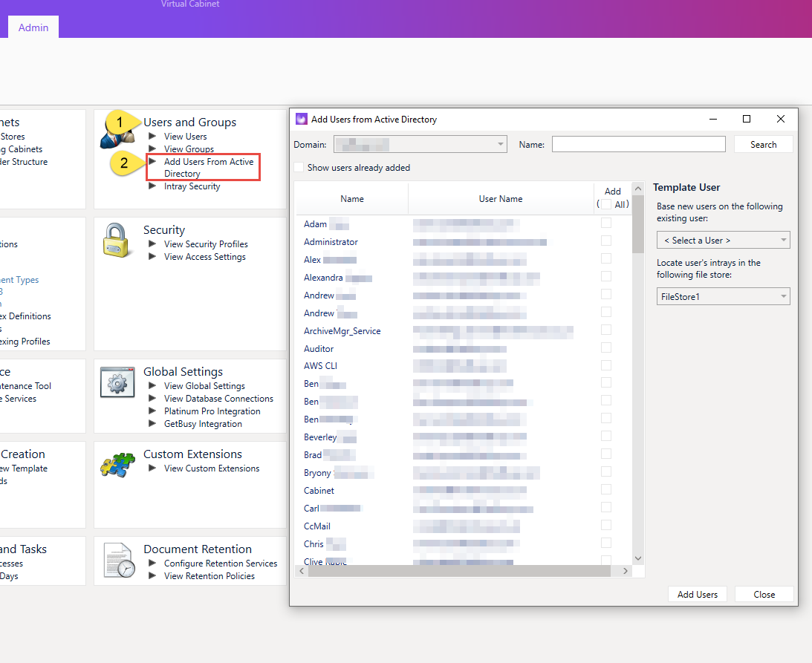The image size is (812, 663).
Task: Click into the Name search field
Action: 638,144
